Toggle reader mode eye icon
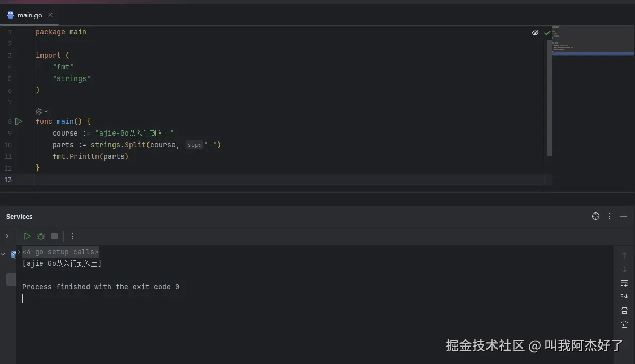The image size is (635, 364). (535, 33)
